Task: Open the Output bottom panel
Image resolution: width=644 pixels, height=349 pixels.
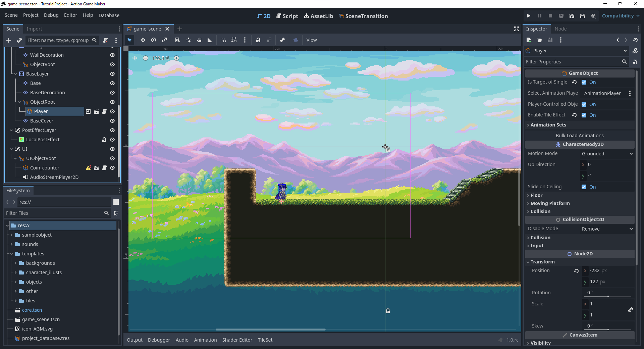Action: coord(135,340)
